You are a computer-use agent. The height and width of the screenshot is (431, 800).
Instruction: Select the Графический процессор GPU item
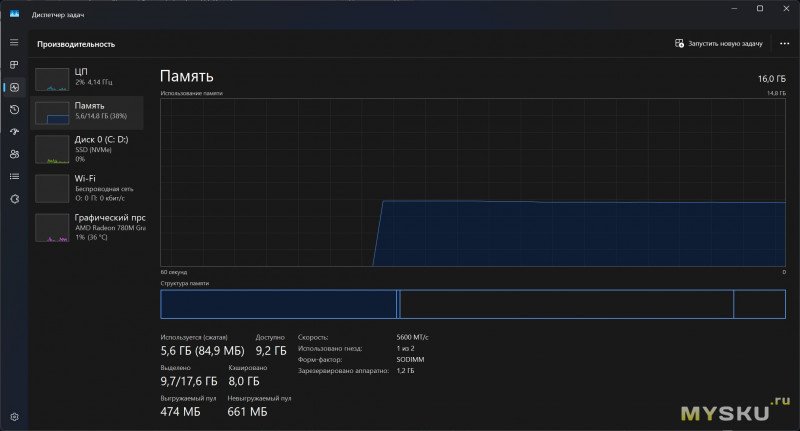[x=88, y=225]
